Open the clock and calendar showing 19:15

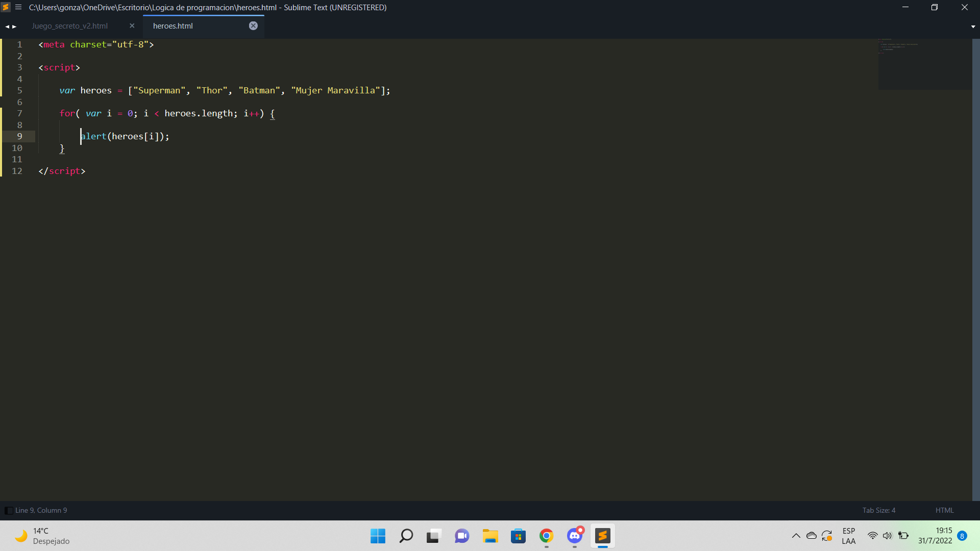point(935,536)
